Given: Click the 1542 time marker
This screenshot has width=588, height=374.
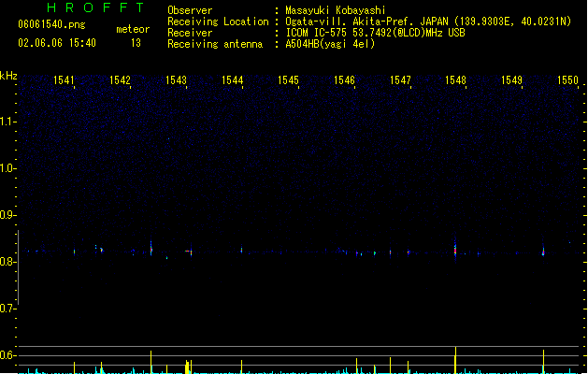Looking at the screenshot, I should [x=120, y=80].
